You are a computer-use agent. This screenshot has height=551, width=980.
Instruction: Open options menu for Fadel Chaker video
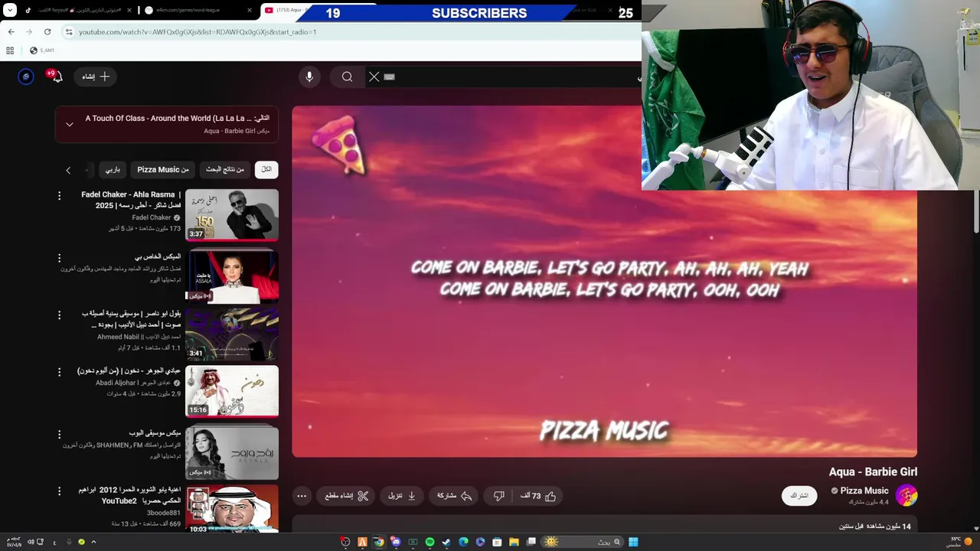59,196
